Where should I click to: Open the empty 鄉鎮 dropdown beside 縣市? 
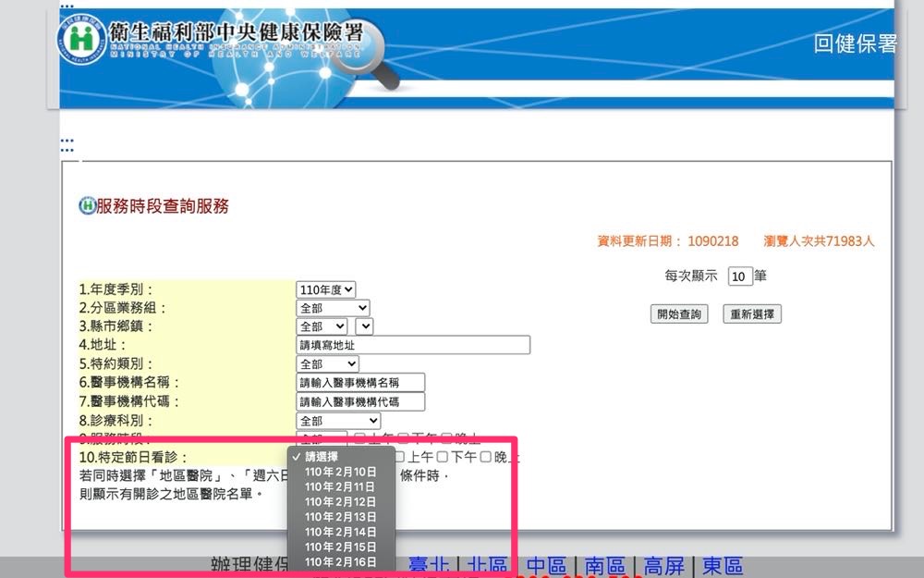pyautogui.click(x=365, y=326)
